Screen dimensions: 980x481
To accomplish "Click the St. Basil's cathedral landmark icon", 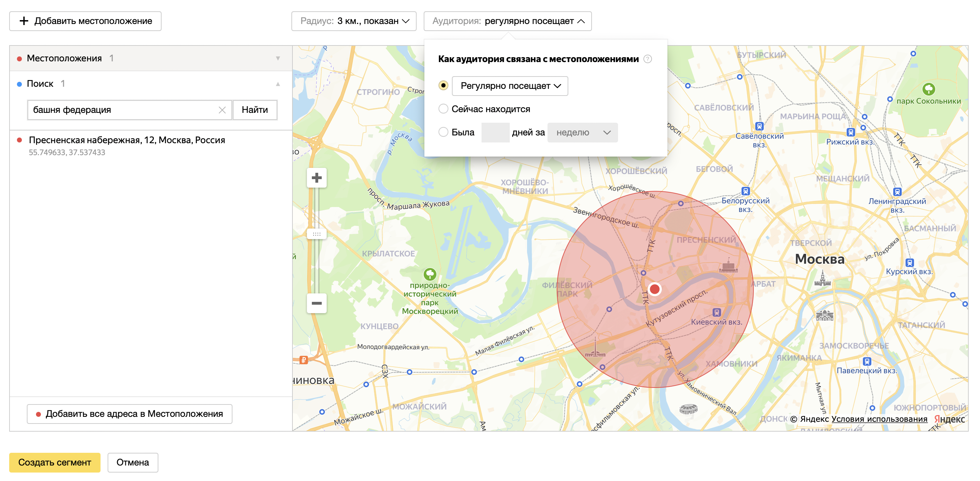I will (x=825, y=315).
